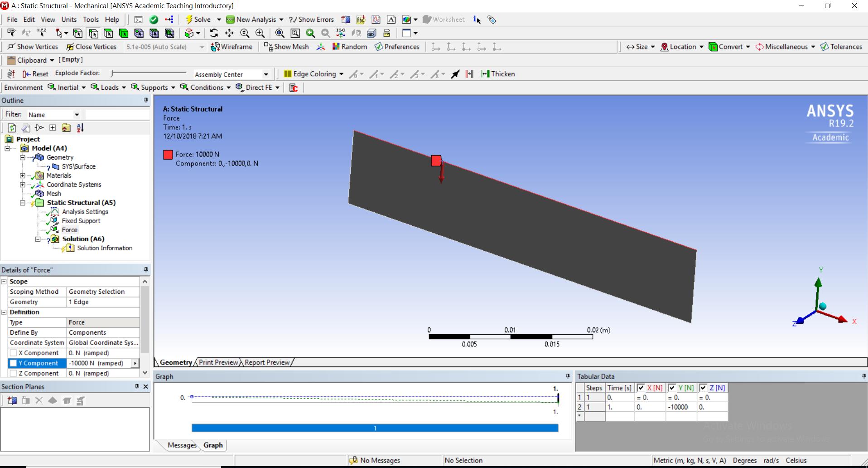Click the Tags icon in toolbar

coord(492,19)
